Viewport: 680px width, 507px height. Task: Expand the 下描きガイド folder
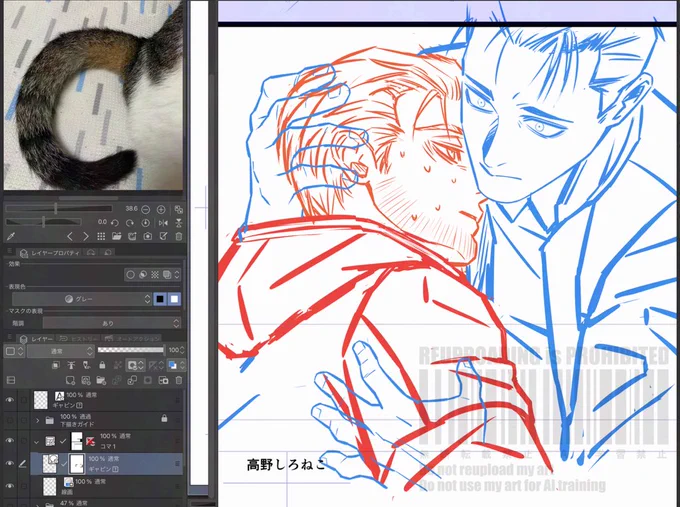pos(37,420)
